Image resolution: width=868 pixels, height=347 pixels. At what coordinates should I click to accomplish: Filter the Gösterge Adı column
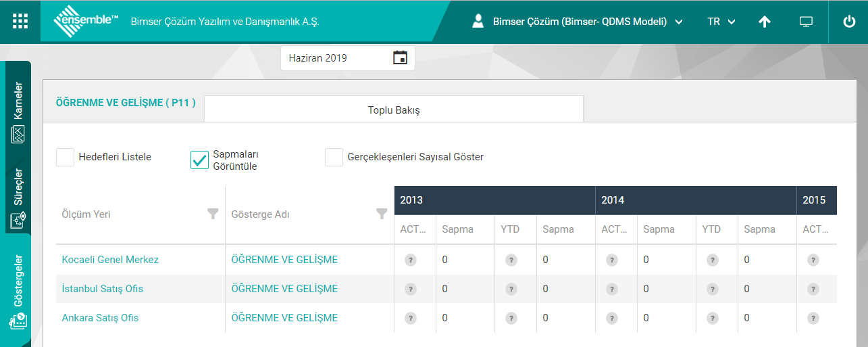(x=382, y=214)
